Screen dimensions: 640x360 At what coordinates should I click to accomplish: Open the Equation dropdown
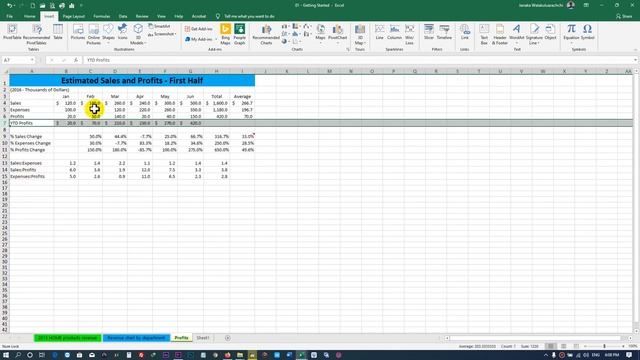571,33
